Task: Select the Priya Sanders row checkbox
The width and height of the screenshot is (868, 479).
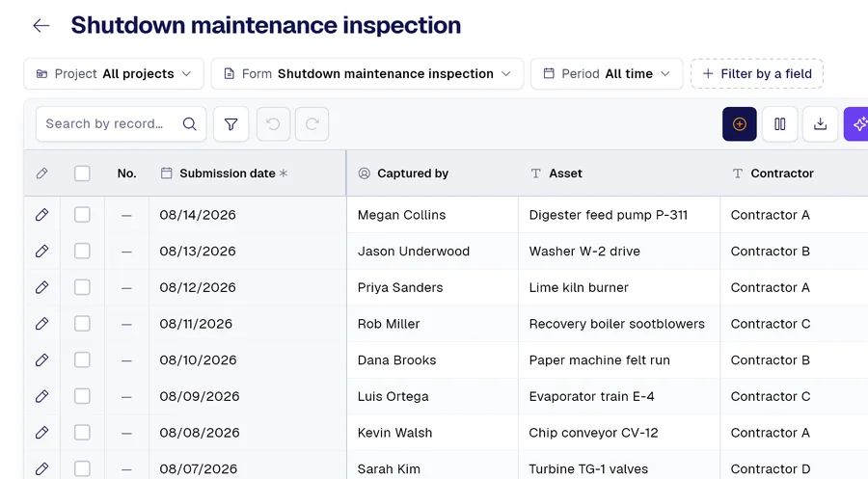Action: click(x=82, y=287)
